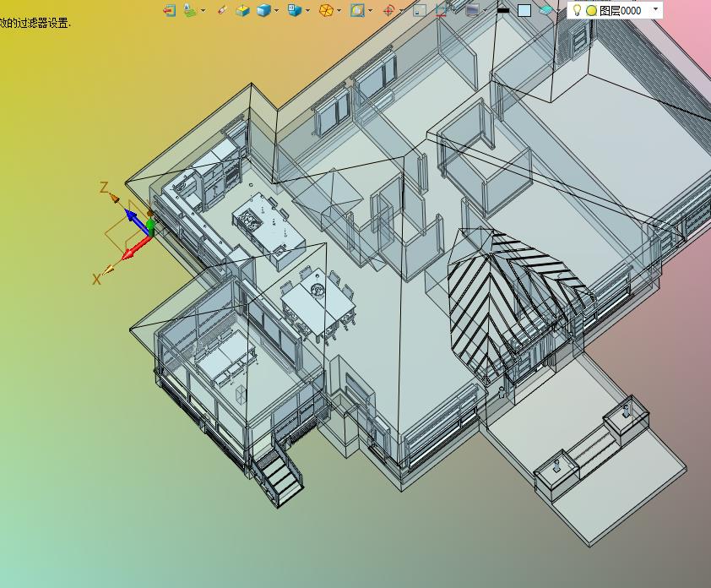
Task: Click the blue cube view orientation icon
Action: [x=295, y=10]
